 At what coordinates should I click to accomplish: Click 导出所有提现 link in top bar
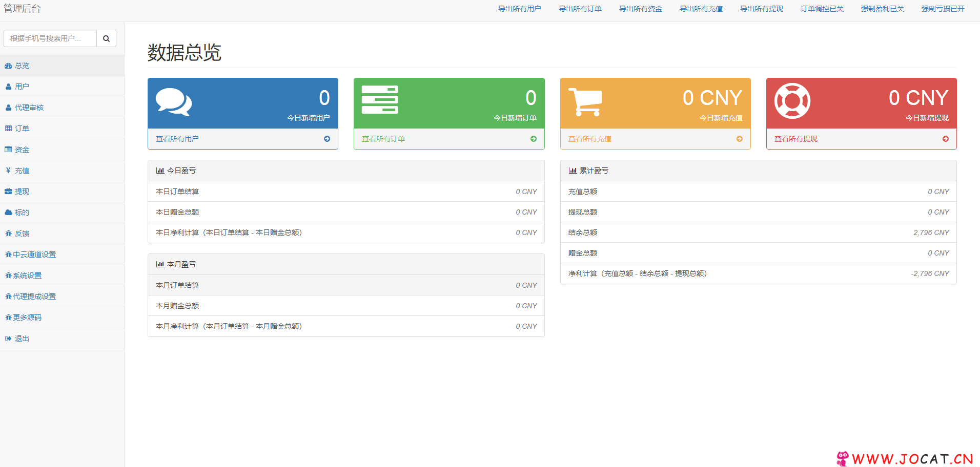click(x=762, y=9)
